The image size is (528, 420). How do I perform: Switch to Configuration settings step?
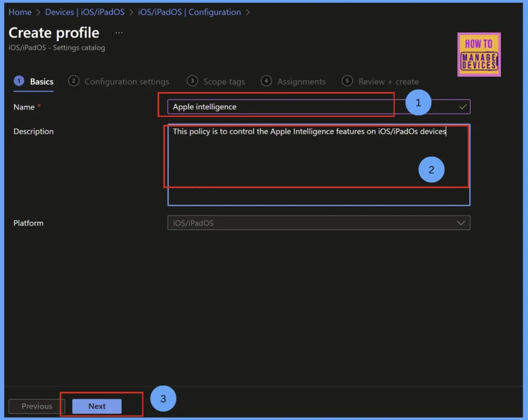point(119,81)
